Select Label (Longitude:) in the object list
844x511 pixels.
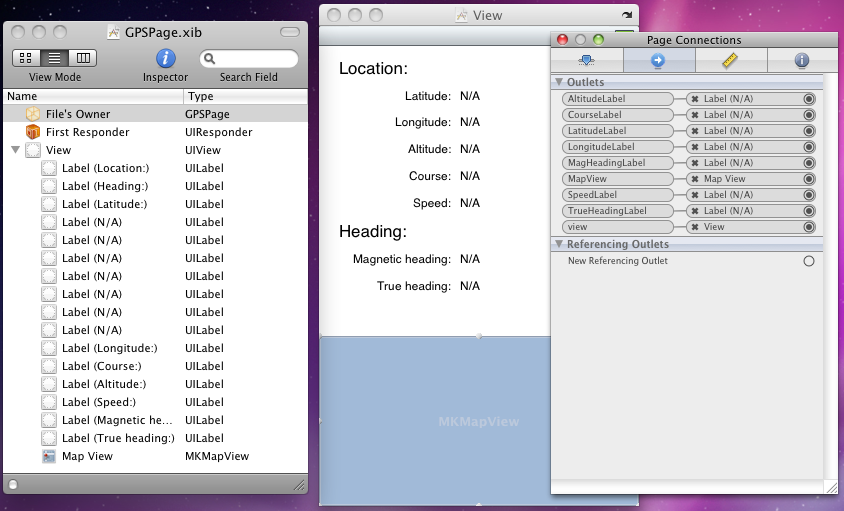coord(156,348)
